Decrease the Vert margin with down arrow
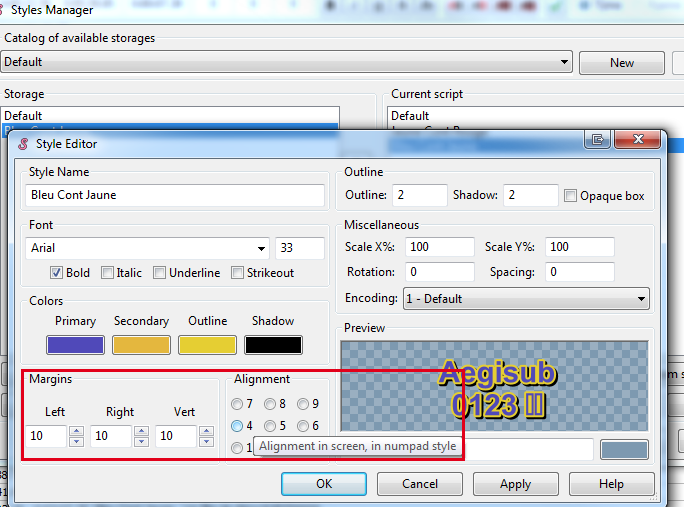This screenshot has height=507, width=684. click(206, 441)
